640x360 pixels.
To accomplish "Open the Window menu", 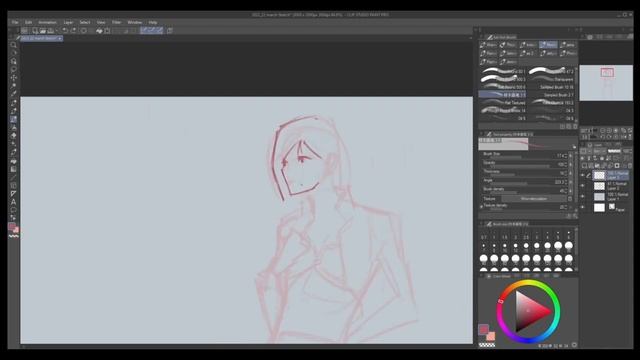I will [x=134, y=22].
